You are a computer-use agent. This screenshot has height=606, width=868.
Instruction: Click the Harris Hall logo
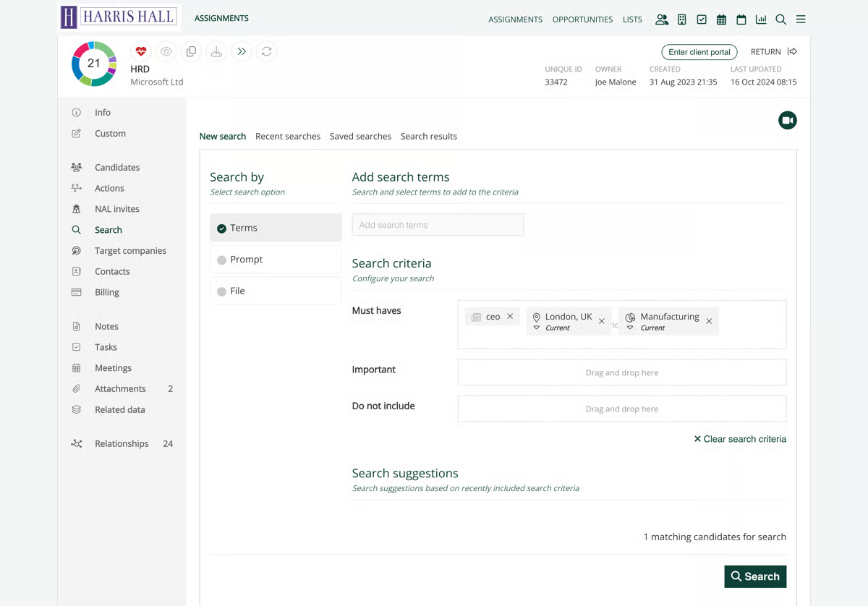point(119,17)
